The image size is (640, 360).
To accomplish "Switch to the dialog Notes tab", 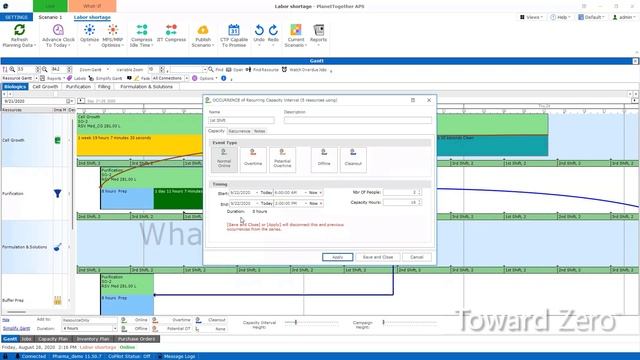I will tap(260, 131).
